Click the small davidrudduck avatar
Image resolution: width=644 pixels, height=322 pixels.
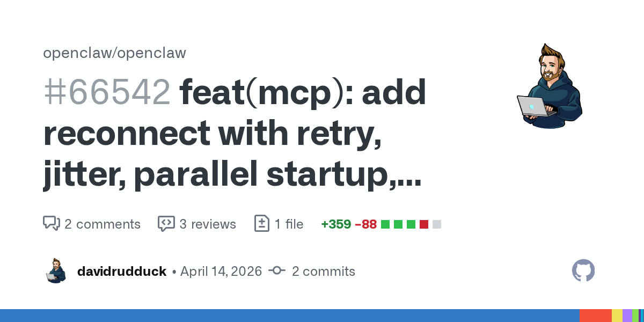56,271
